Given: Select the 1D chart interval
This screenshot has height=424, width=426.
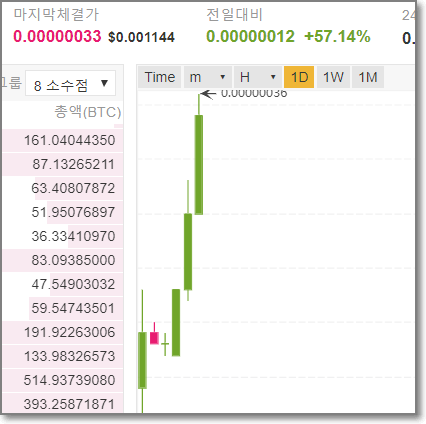Looking at the screenshot, I should coord(299,77).
